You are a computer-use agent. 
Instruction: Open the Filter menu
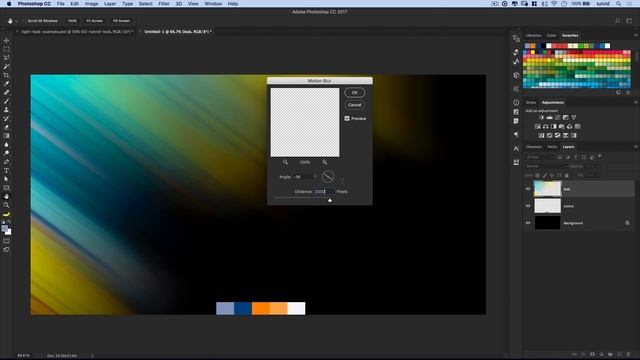164,4
